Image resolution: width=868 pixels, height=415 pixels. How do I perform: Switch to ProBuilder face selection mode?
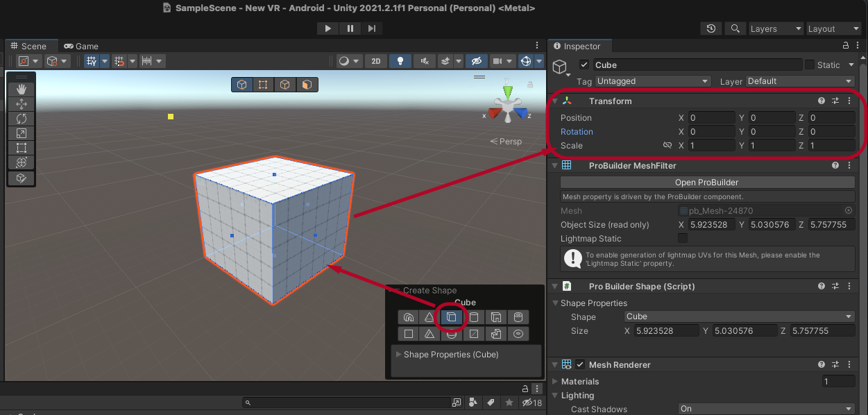click(307, 85)
